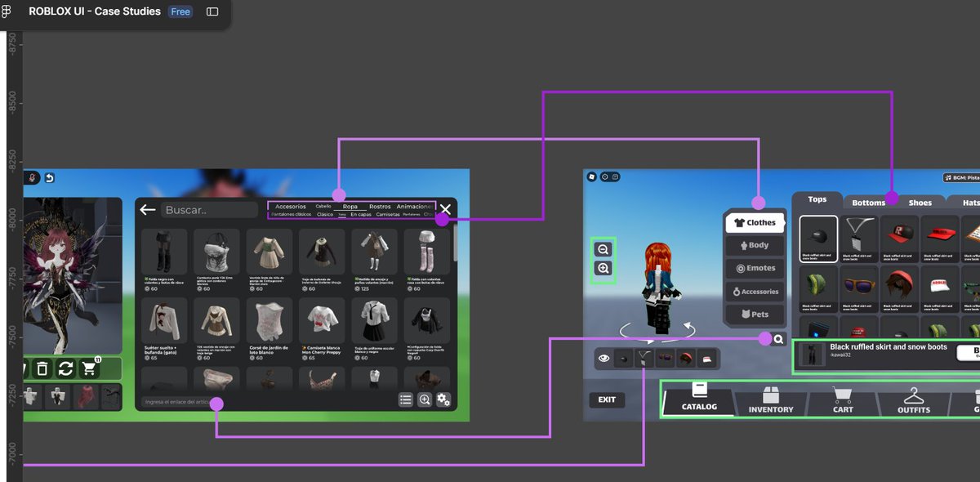Click the zoom out magnifier icon
Image resolution: width=980 pixels, height=482 pixels.
click(604, 250)
